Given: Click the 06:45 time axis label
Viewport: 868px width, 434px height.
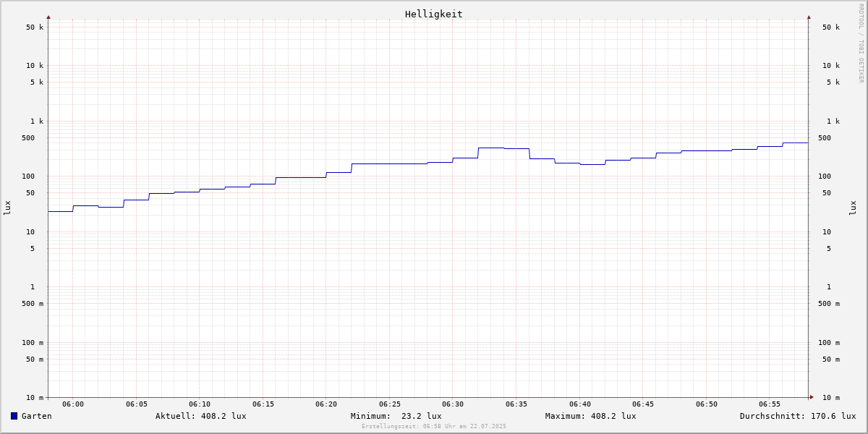Looking at the screenshot, I should coord(643,404).
